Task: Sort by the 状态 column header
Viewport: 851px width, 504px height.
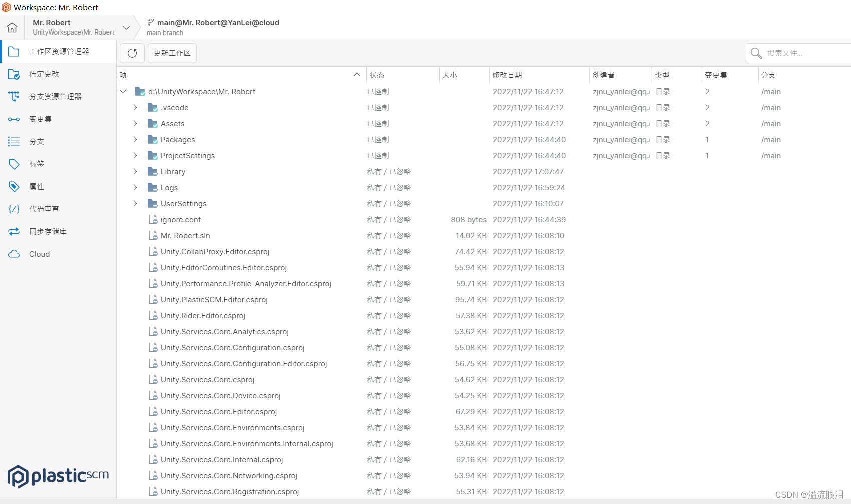Action: pos(402,75)
